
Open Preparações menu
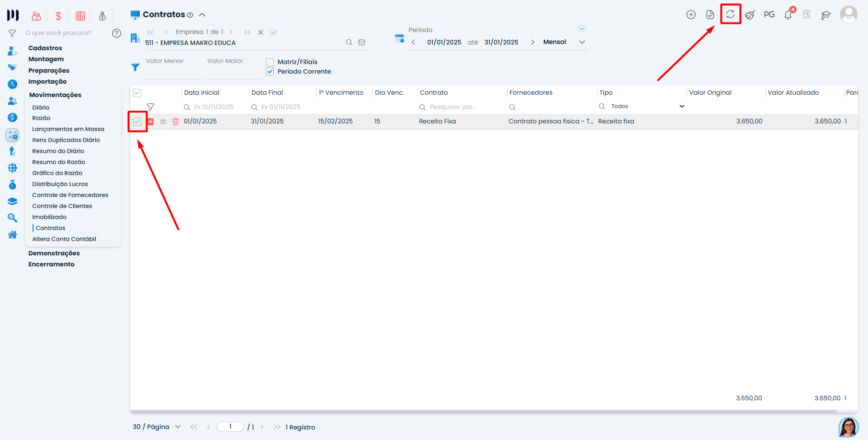(49, 70)
